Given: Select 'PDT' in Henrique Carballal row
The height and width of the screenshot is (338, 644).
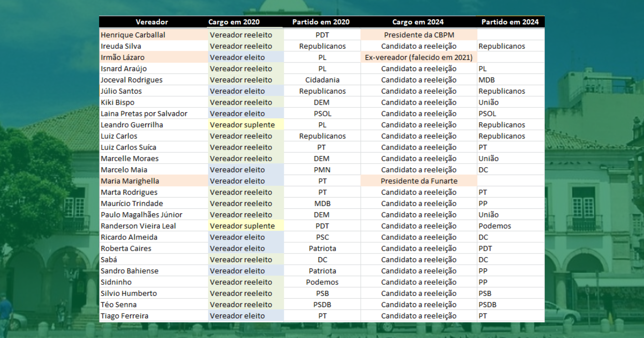Looking at the screenshot, I should (x=322, y=35).
